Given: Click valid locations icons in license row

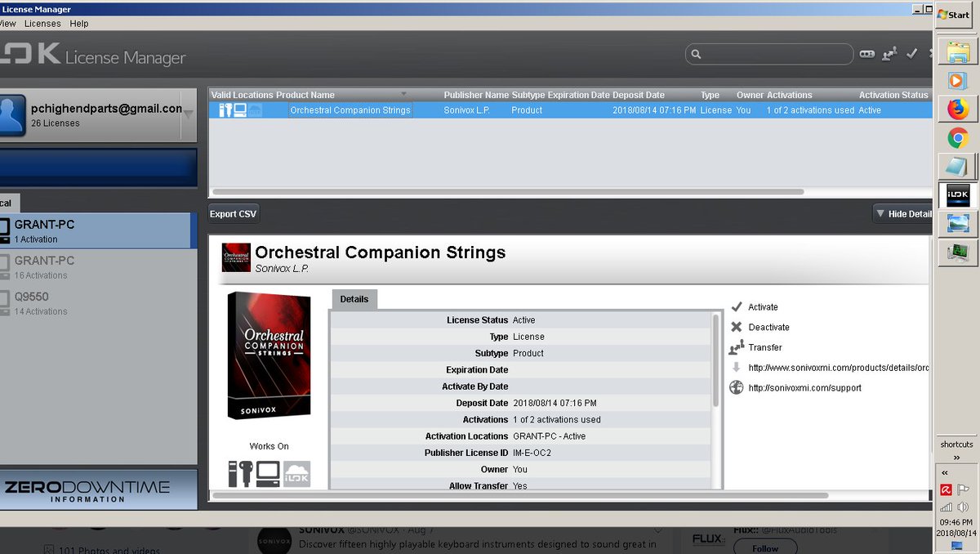Looking at the screenshot, I should (241, 110).
